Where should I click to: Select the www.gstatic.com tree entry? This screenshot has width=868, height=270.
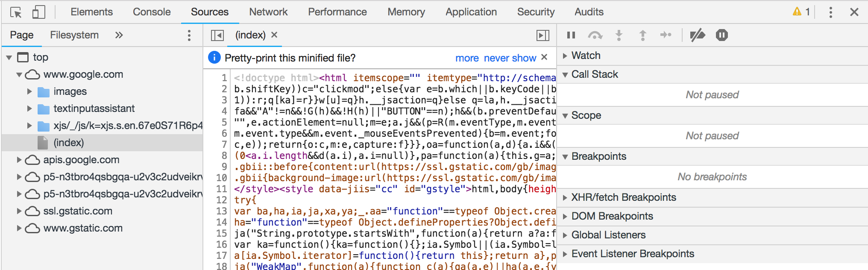coord(83,228)
